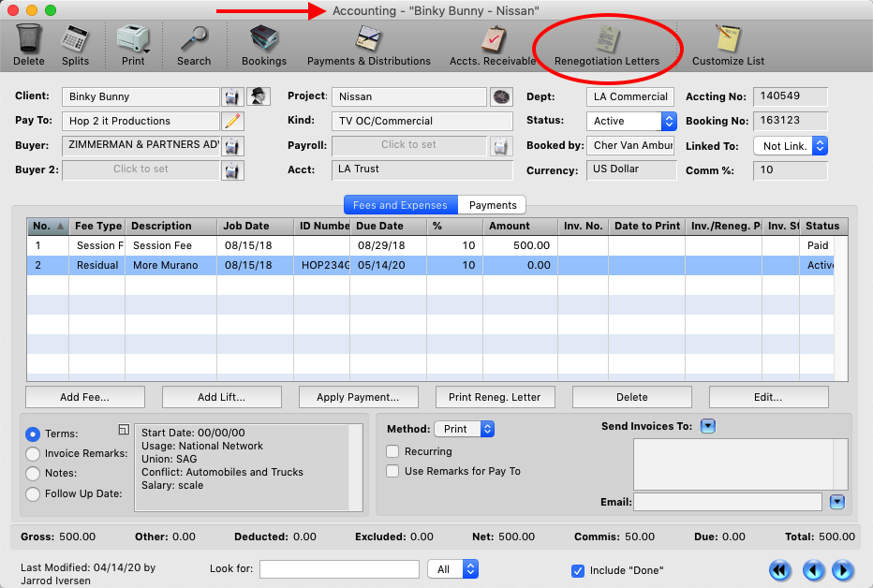Click the Client field Binky Bunny

click(141, 96)
